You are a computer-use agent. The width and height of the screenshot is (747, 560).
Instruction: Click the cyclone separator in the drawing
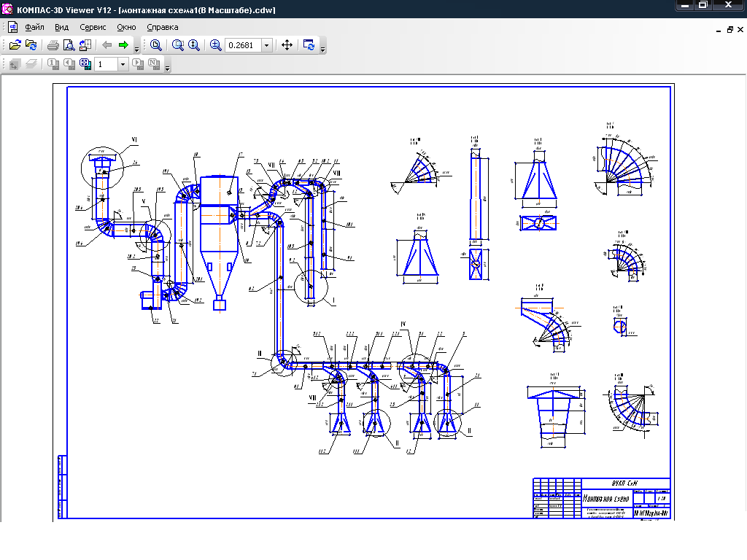point(219,243)
